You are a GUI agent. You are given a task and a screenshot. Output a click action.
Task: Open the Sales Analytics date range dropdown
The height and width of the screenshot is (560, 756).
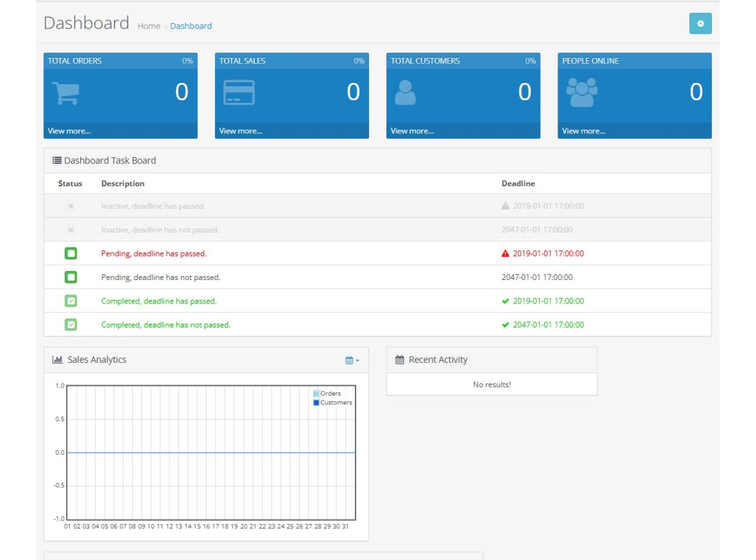(x=352, y=360)
